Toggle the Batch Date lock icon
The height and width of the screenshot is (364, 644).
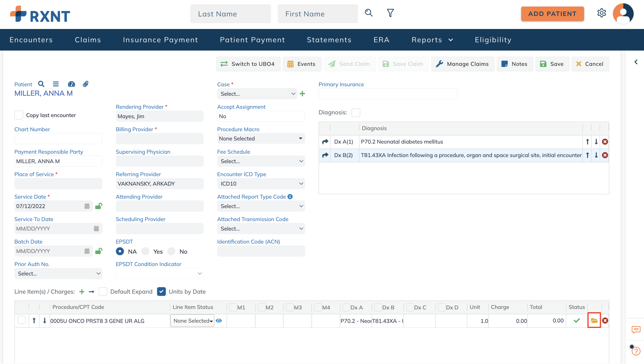[98, 251]
